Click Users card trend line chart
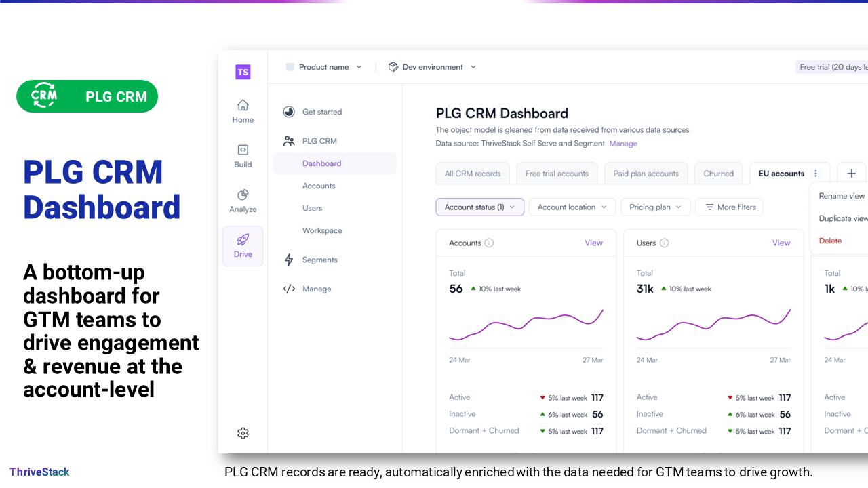 [713, 325]
